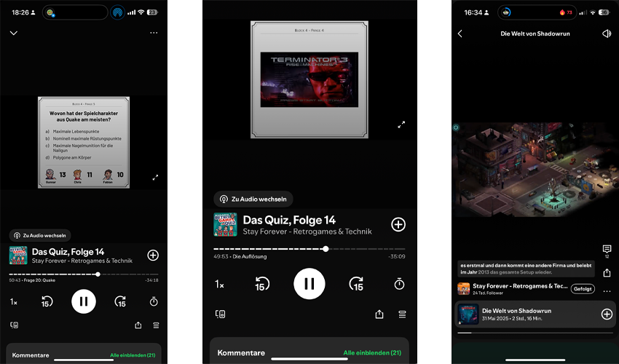Open connect devices icon in middle phone
The width and height of the screenshot is (619, 364).
tap(220, 314)
